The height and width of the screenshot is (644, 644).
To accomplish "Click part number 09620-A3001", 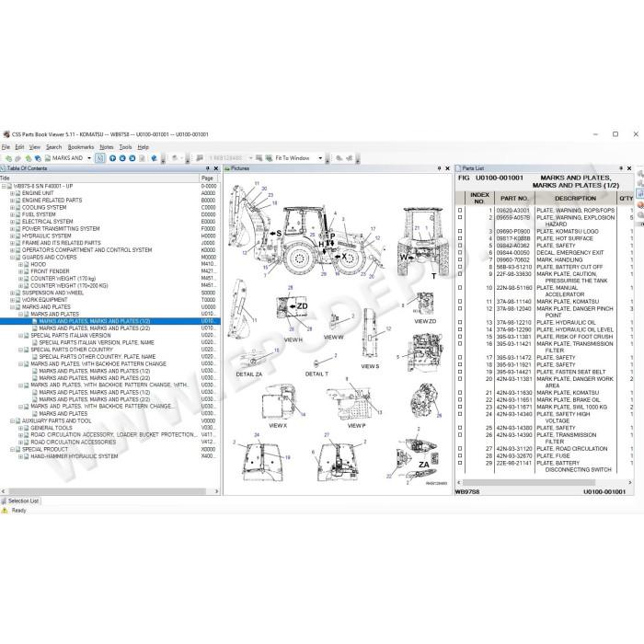I will click(513, 211).
